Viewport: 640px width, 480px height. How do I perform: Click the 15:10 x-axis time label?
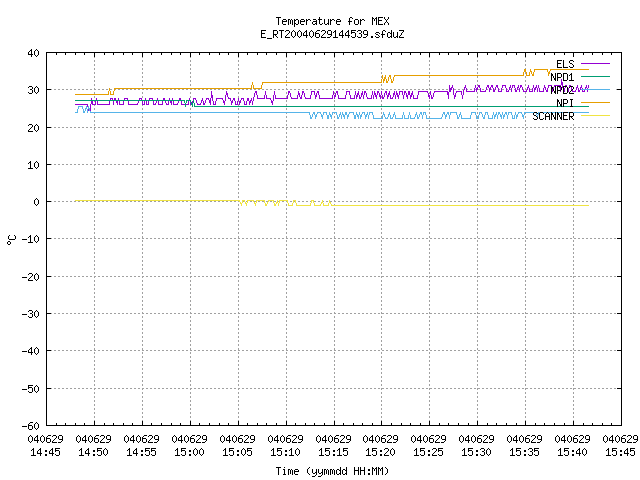click(285, 452)
